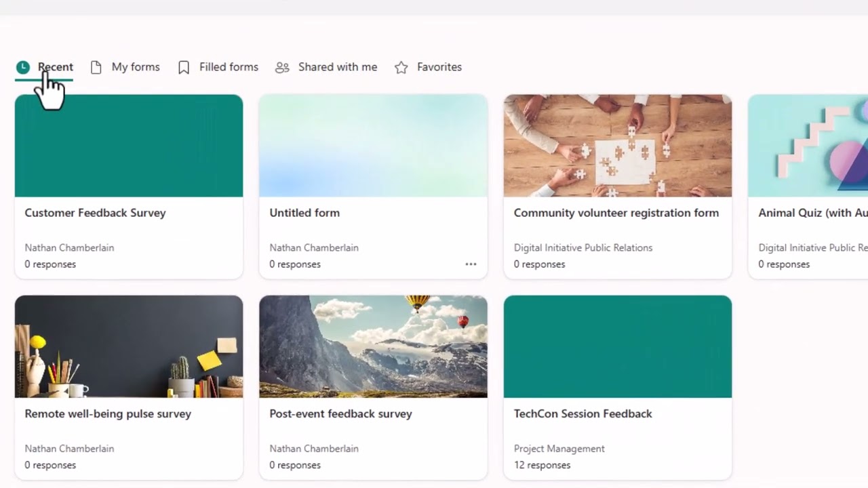The image size is (868, 488).
Task: Click 0 responses on Post-event feedback survey card
Action: 295,465
